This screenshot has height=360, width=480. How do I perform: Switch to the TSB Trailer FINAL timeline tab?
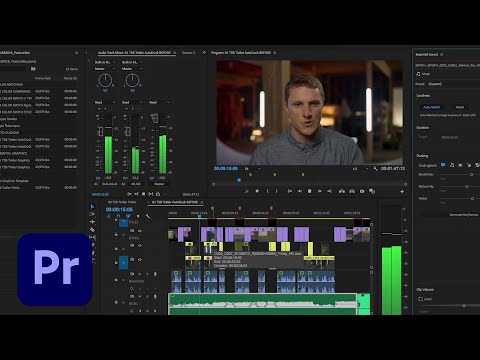[121, 202]
